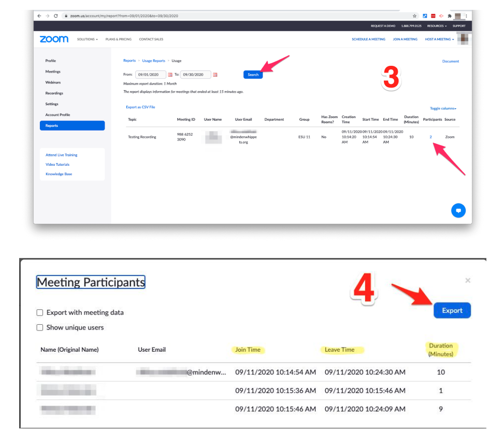
Task: Click Join Time column header
Action: point(248,350)
